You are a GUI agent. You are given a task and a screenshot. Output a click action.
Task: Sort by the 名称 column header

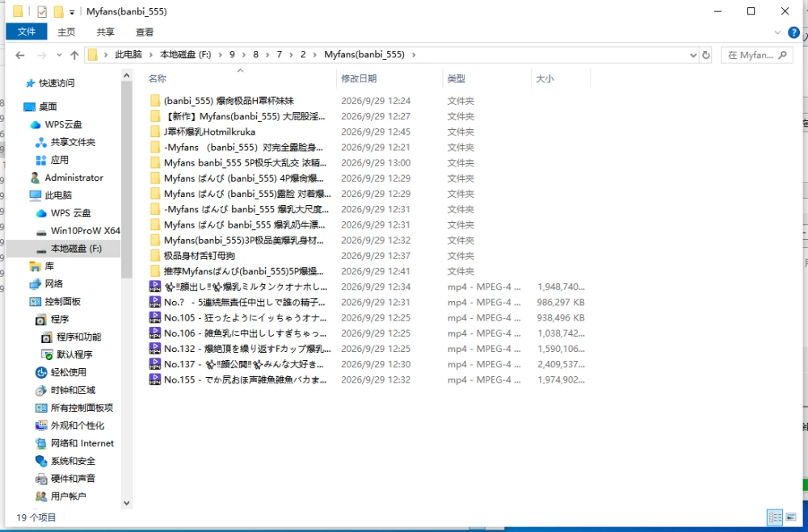[158, 79]
